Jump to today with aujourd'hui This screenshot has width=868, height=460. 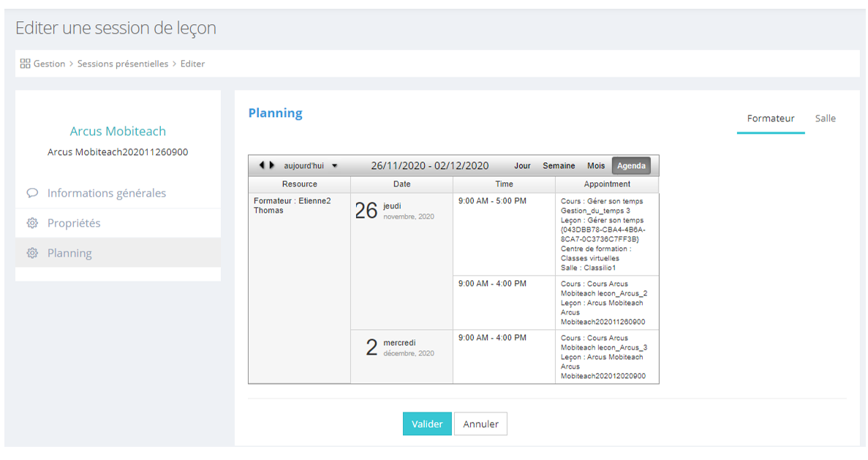coord(303,166)
